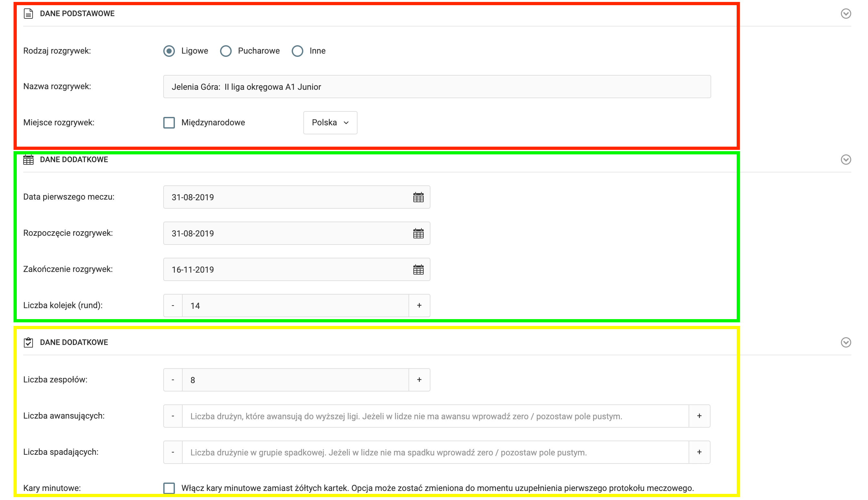
Task: Increase Liczba awansujących with plus button
Action: click(699, 416)
